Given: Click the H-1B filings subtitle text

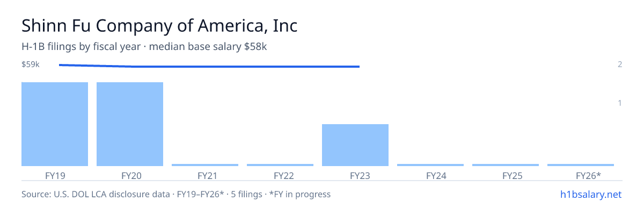Looking at the screenshot, I should tap(144, 47).
